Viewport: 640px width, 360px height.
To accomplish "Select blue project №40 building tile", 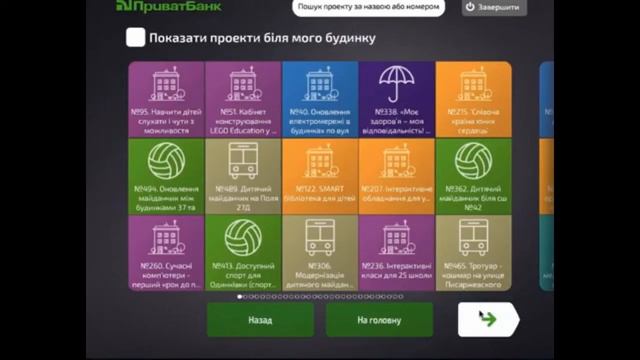I will [x=320, y=99].
